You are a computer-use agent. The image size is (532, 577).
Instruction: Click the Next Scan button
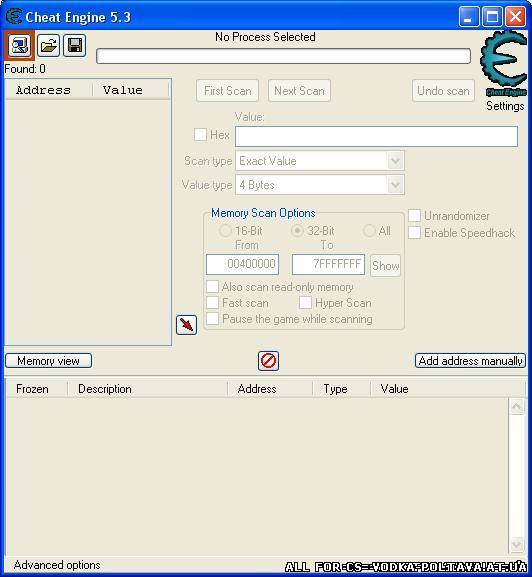tap(299, 91)
